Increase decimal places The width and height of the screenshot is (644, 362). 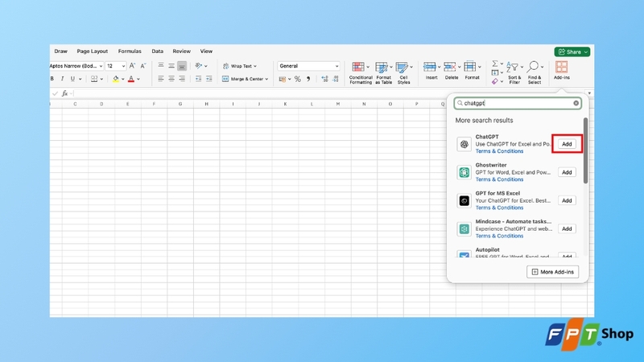[x=325, y=79]
